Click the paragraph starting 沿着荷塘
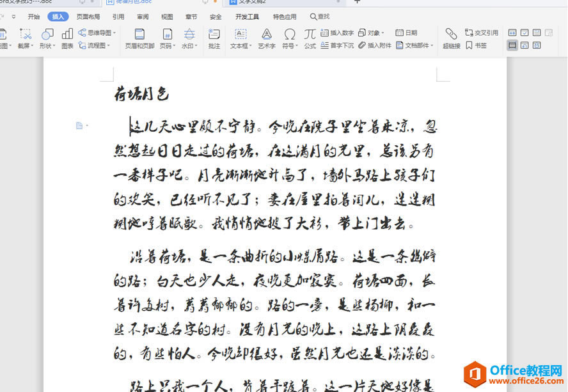 coord(274,306)
